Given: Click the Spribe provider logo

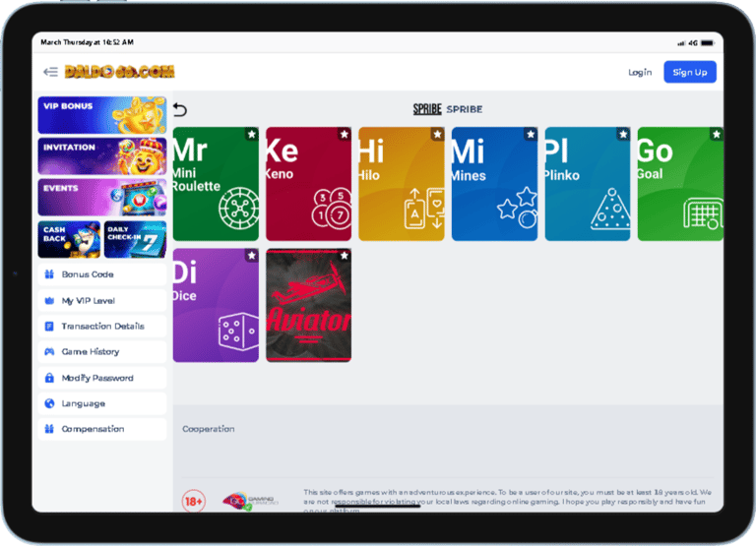Looking at the screenshot, I should (427, 109).
